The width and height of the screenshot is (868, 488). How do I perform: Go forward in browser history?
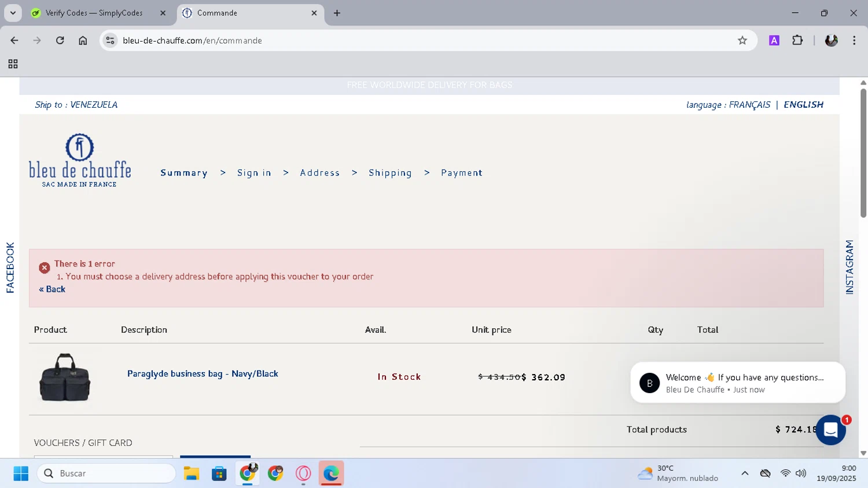pyautogui.click(x=37, y=41)
